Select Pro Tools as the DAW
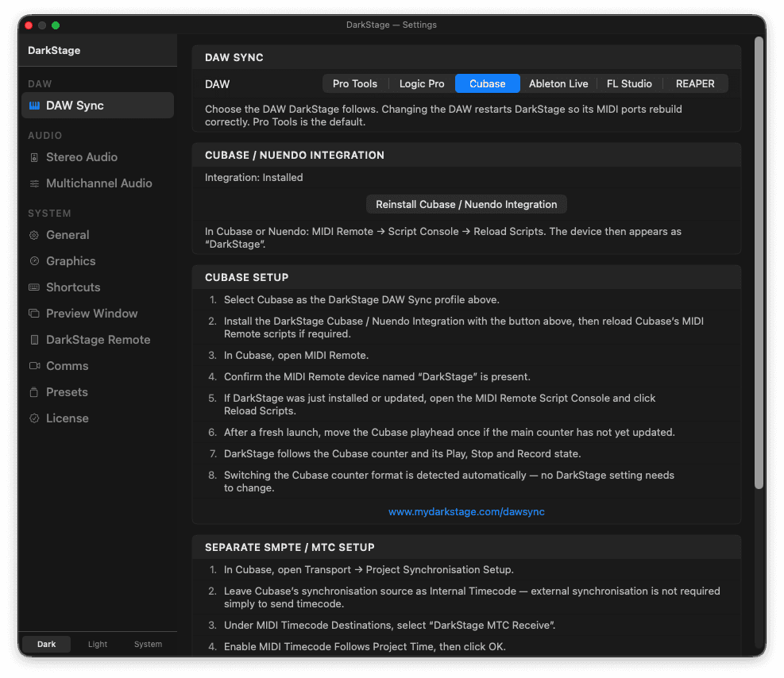This screenshot has height=678, width=784. click(355, 83)
